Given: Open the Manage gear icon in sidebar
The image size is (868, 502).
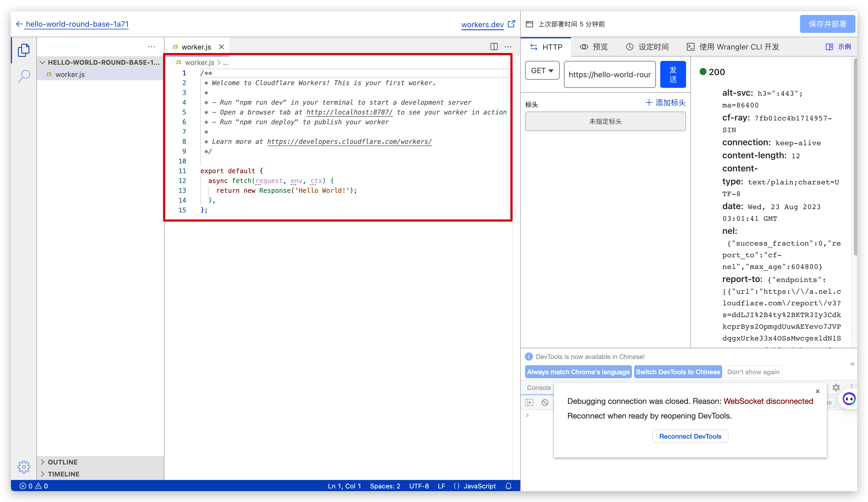Looking at the screenshot, I should [24, 467].
